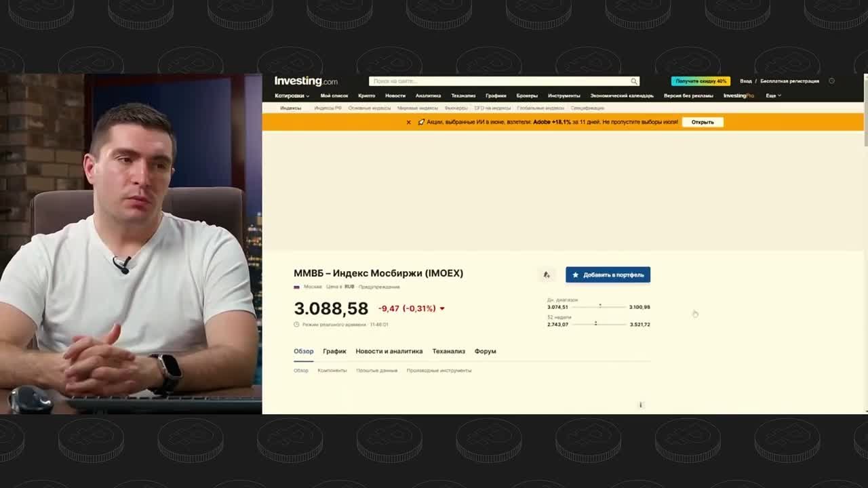The width and height of the screenshot is (868, 488).
Task: Select the Спецификация submenu link
Action: (587, 108)
